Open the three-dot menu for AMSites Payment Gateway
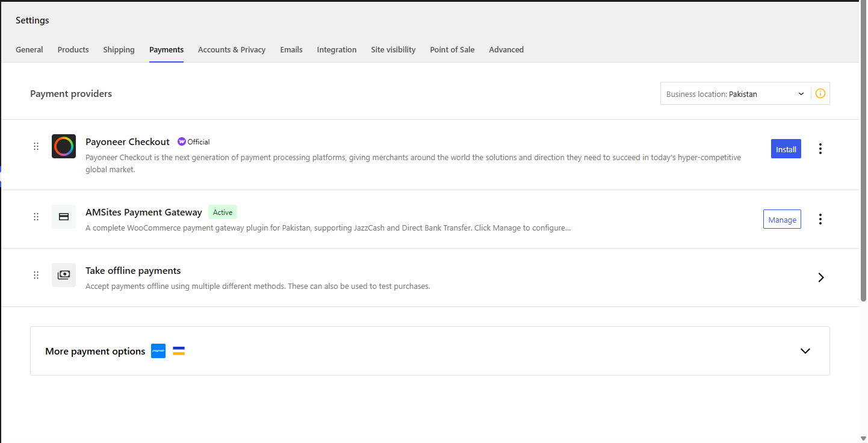 820,219
